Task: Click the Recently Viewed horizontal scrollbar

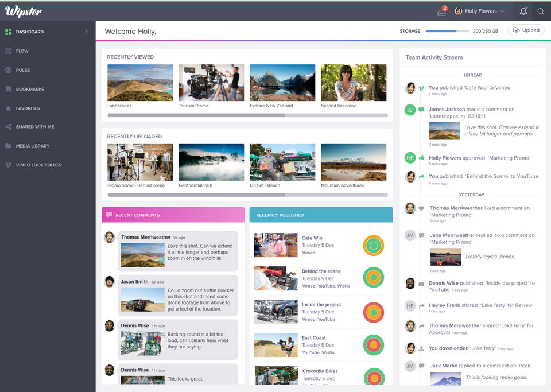Action: 247,115
